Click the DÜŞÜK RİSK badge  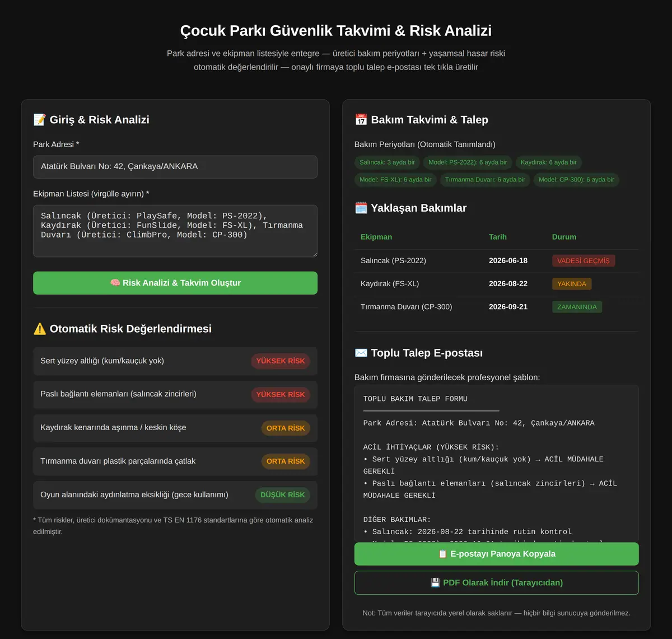(x=282, y=495)
